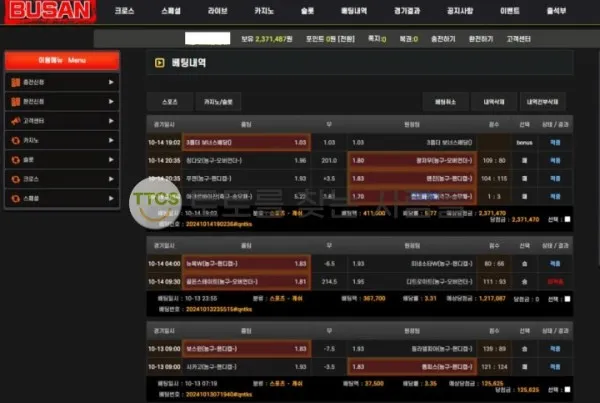The image size is (600, 403).
Task: Click the highlighted home cell at 10-13 09:00
Action: 246,349
